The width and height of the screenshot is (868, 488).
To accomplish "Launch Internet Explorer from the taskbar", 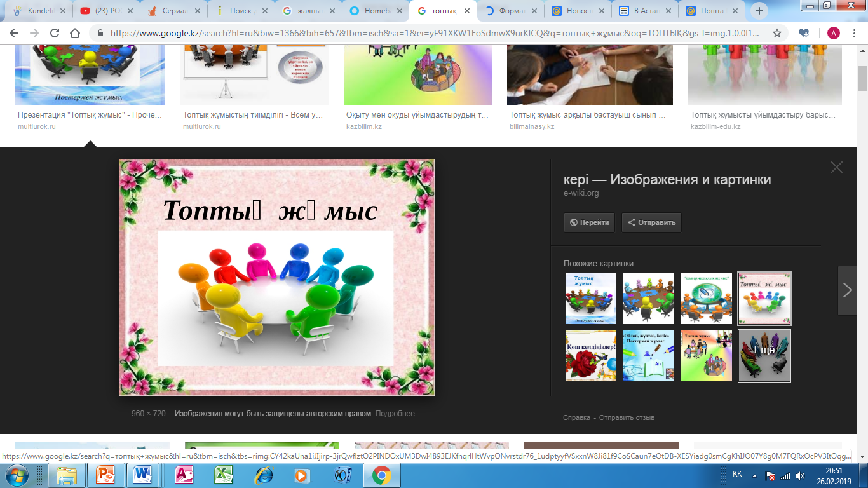I will [262, 475].
